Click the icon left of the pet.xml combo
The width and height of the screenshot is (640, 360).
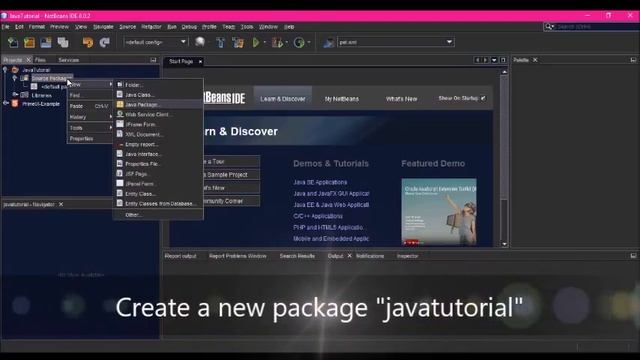click(329, 42)
